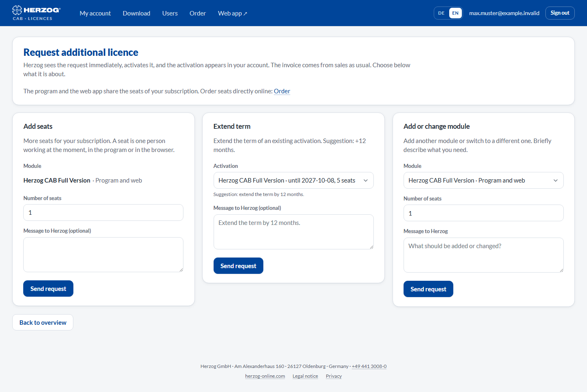Focus Number of seats in Add or change module
This screenshot has width=587, height=392.
pyautogui.click(x=483, y=213)
